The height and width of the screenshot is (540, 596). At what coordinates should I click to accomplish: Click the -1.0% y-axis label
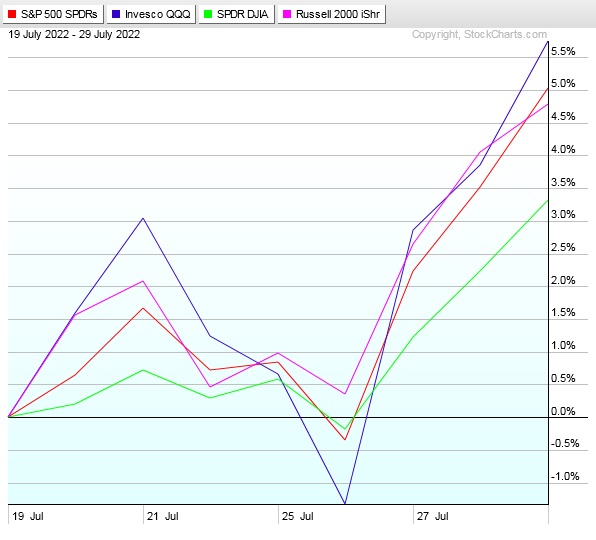coord(565,477)
